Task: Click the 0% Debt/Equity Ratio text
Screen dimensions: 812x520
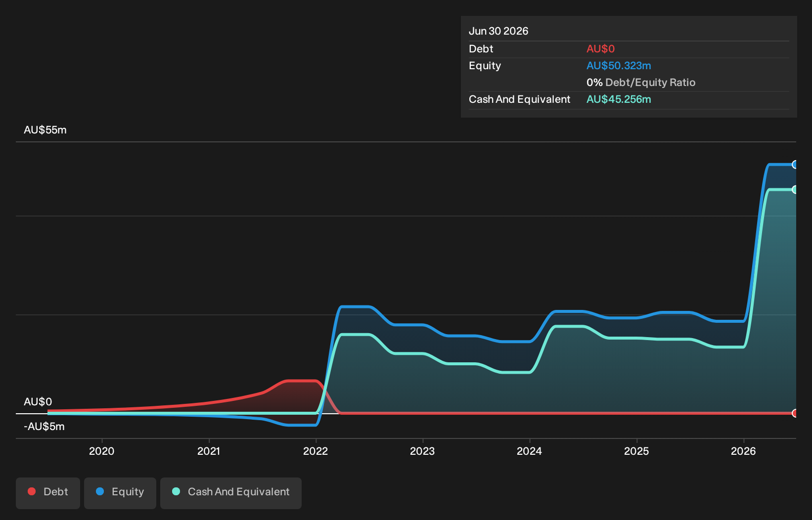Action: 641,83
